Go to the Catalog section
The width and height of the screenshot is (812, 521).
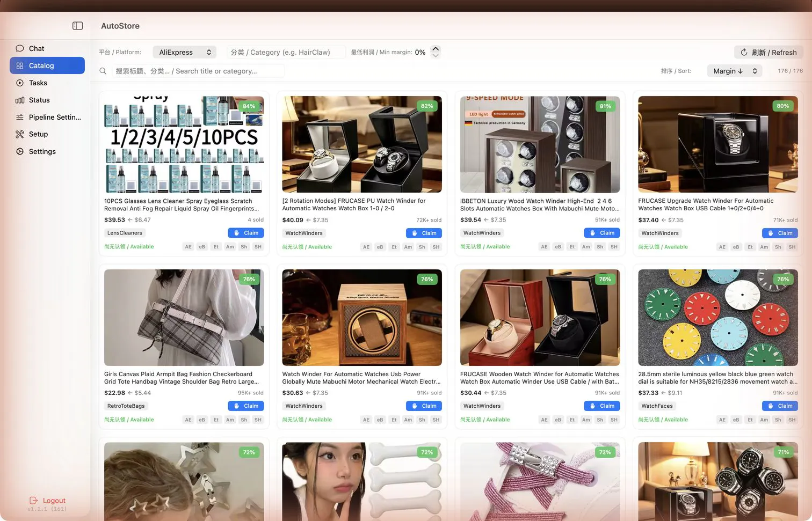pyautogui.click(x=47, y=65)
